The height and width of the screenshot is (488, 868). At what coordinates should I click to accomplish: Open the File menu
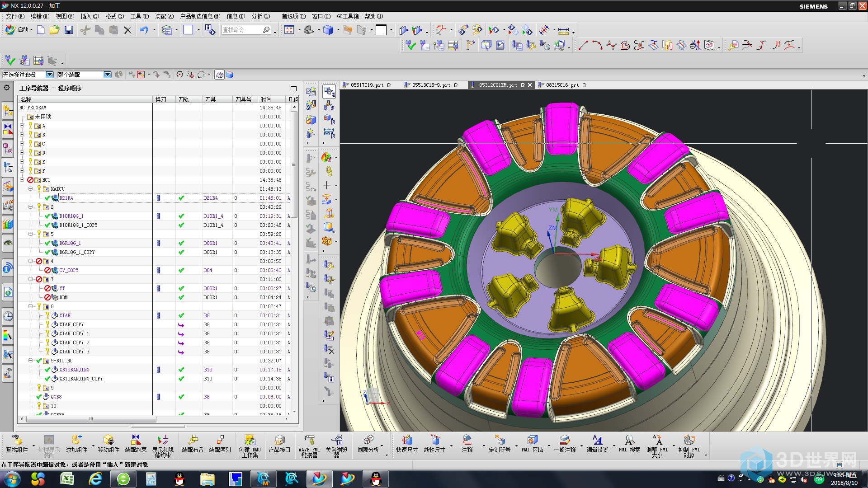15,16
